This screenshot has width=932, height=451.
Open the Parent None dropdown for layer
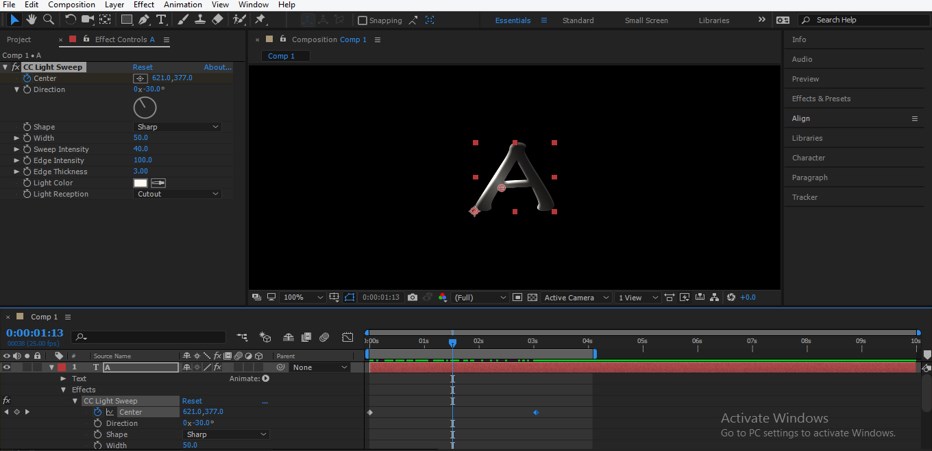(x=318, y=367)
